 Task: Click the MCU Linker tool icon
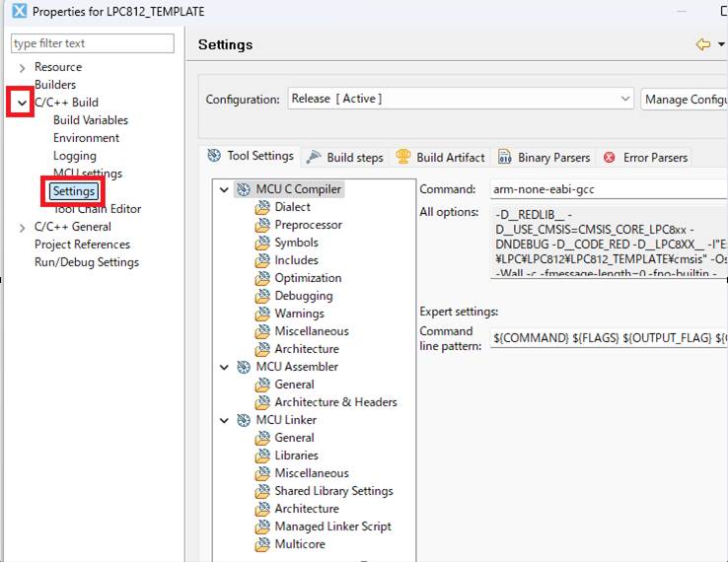[244, 420]
